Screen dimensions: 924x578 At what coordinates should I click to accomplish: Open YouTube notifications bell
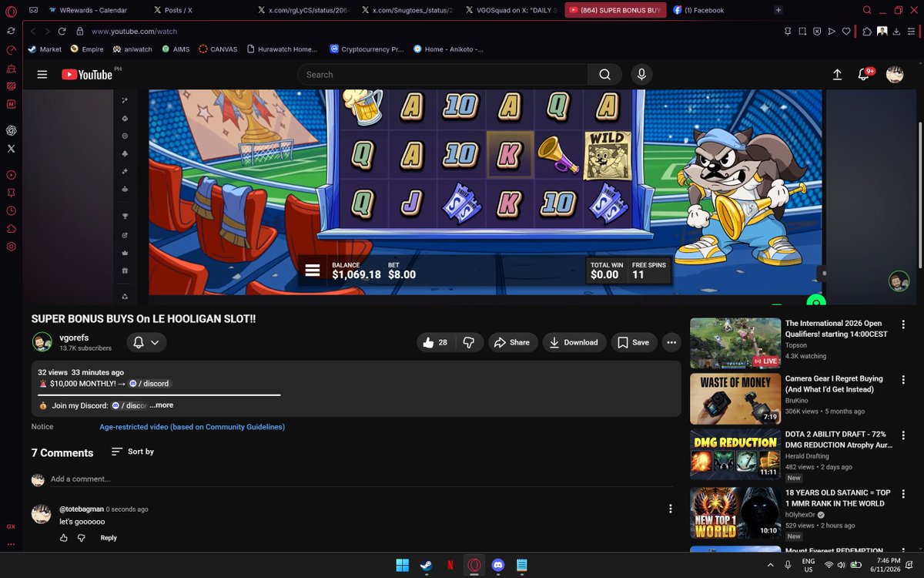point(864,75)
